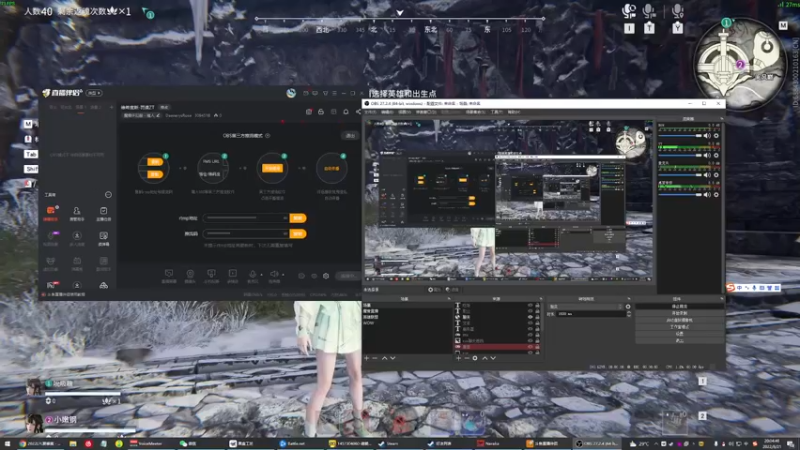The width and height of the screenshot is (800, 450).
Task: Mute fourth channel in OBS audio mixer
Action: coord(707,194)
